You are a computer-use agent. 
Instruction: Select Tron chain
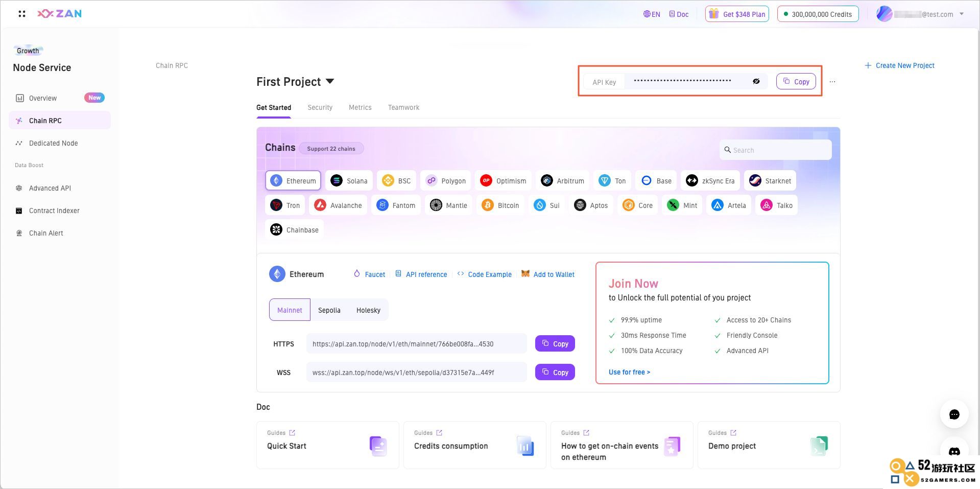pos(285,205)
